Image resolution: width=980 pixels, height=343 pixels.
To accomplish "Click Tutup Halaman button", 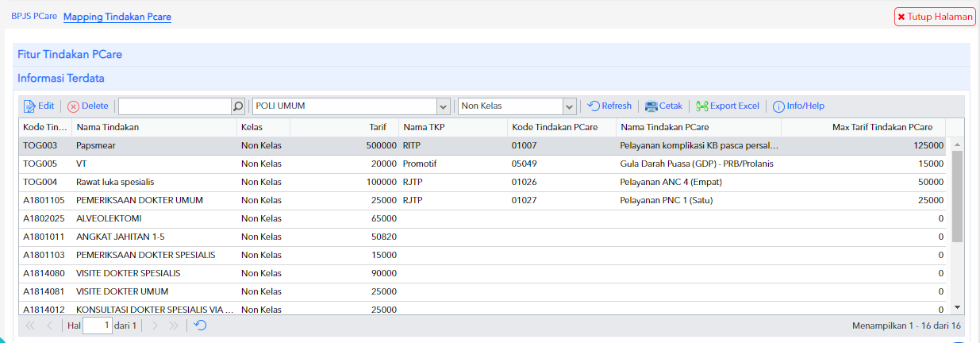I will tap(935, 17).
